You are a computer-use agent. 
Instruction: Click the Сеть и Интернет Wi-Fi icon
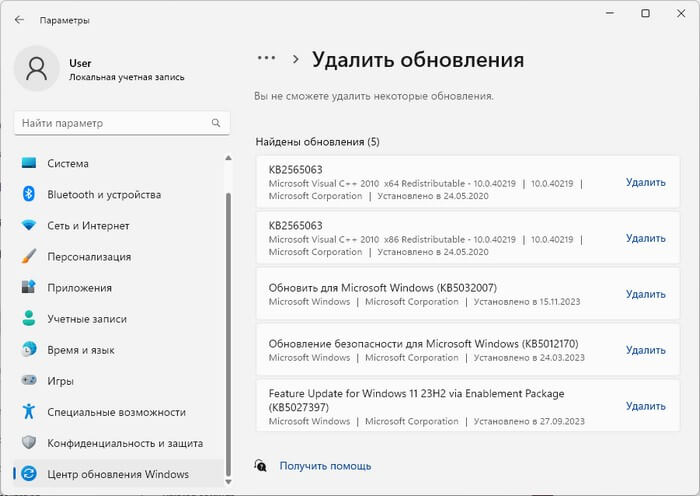pyautogui.click(x=29, y=225)
